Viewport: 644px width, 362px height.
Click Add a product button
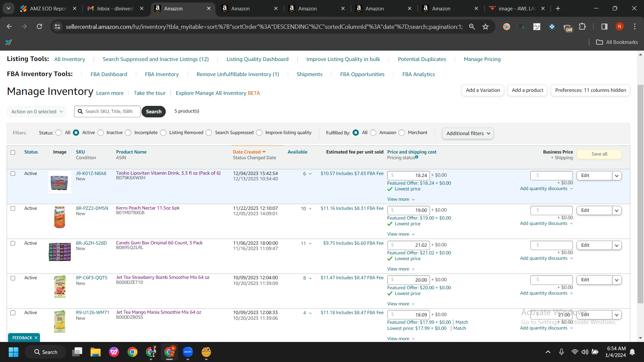tap(528, 90)
